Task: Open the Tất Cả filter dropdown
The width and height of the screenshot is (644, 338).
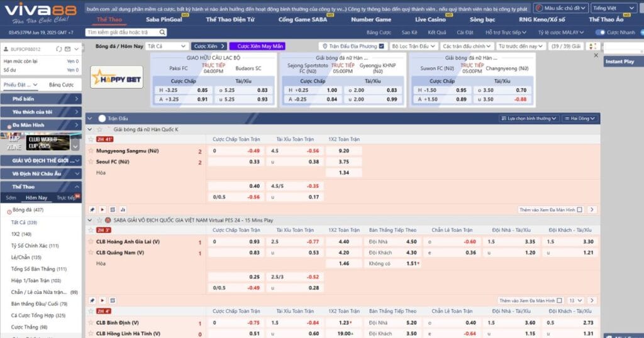Action: [166, 46]
